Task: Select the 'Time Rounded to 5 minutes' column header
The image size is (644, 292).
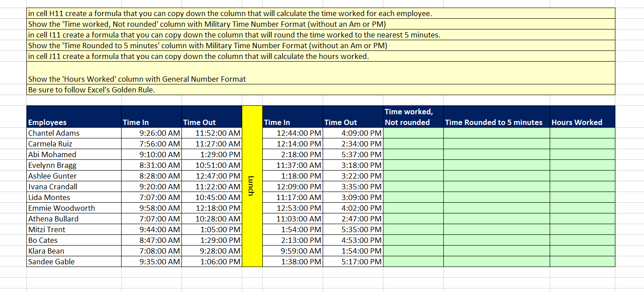Action: pos(496,122)
